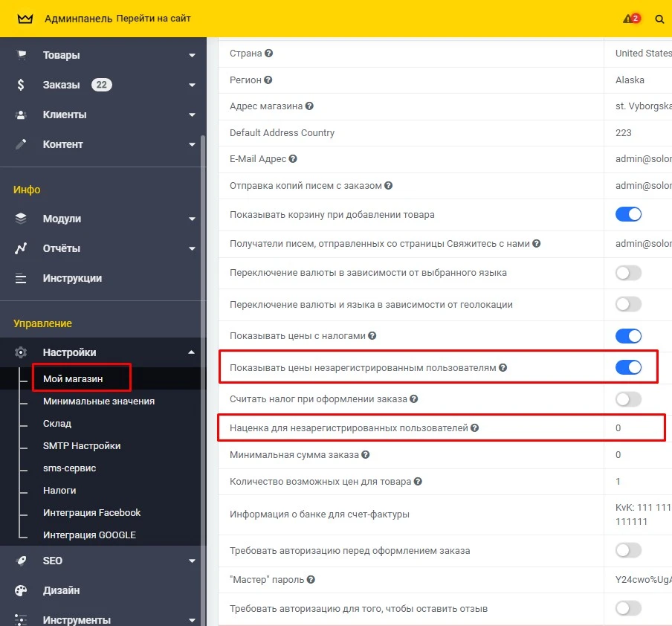The width and height of the screenshot is (672, 626).
Task: Click the palette icon next to Дизайн
Action: [21, 590]
